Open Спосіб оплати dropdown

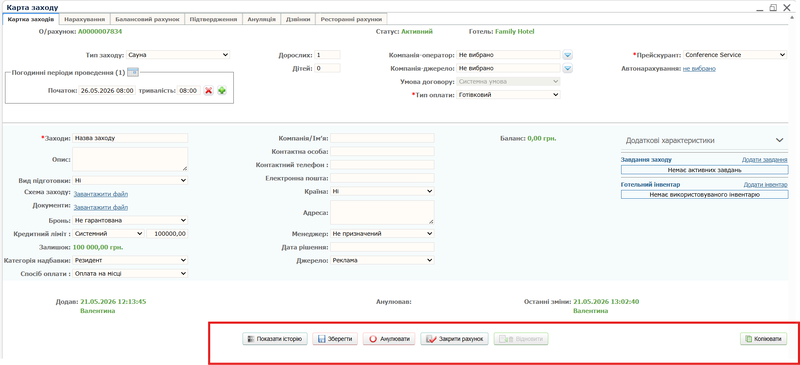tap(130, 274)
